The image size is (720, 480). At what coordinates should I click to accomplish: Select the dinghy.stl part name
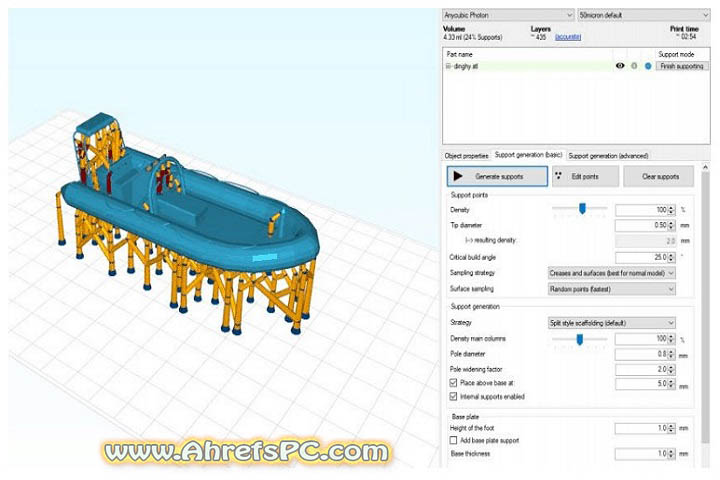[466, 66]
